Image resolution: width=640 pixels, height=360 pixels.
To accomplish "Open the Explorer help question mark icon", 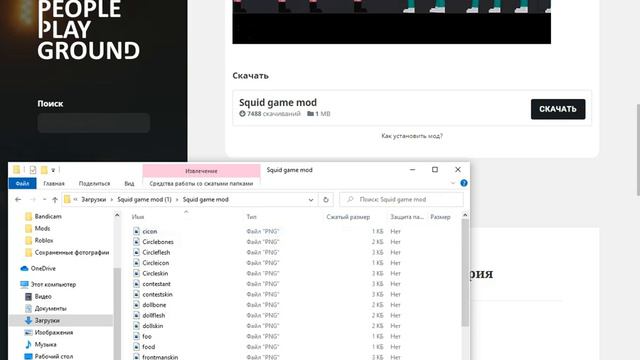I will (464, 183).
